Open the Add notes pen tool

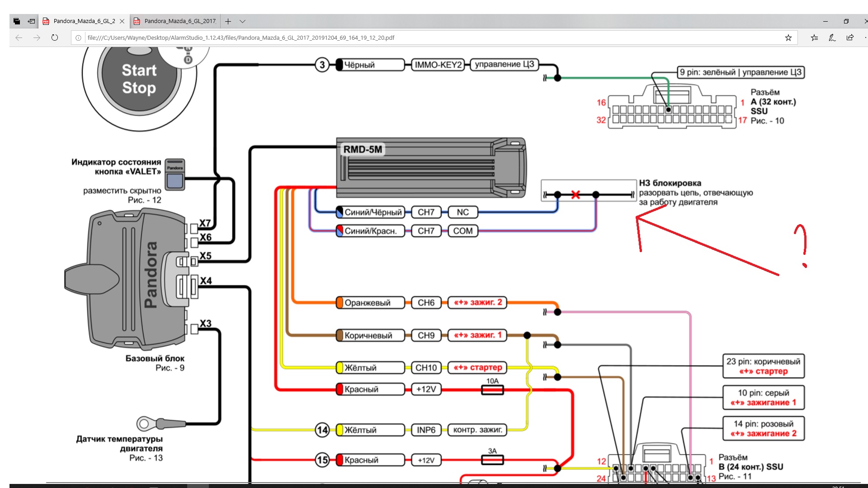pos(832,38)
